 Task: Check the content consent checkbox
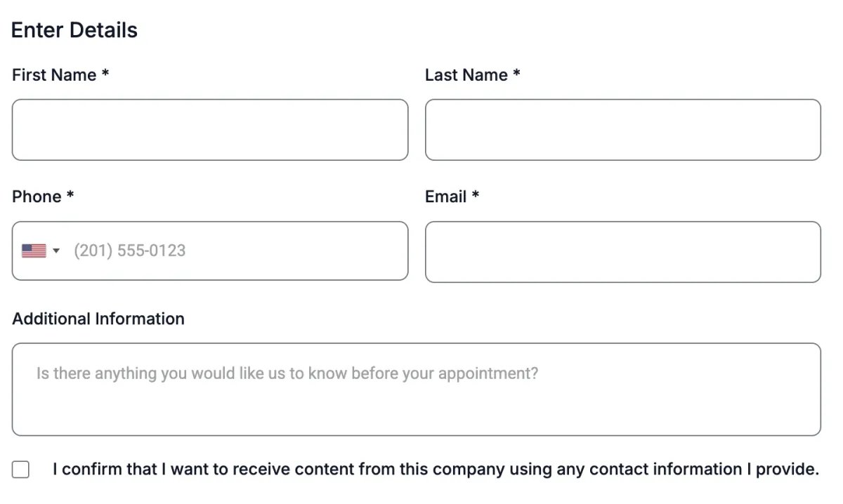21,470
